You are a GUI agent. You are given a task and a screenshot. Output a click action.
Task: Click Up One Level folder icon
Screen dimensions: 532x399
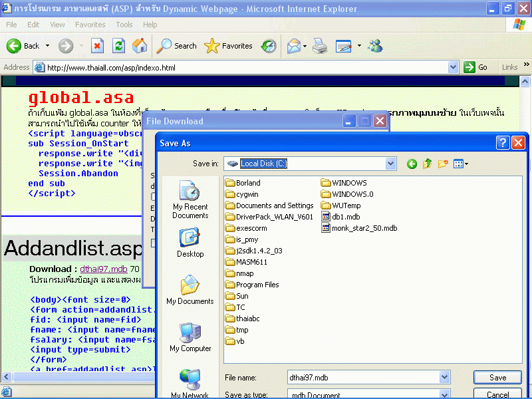428,164
